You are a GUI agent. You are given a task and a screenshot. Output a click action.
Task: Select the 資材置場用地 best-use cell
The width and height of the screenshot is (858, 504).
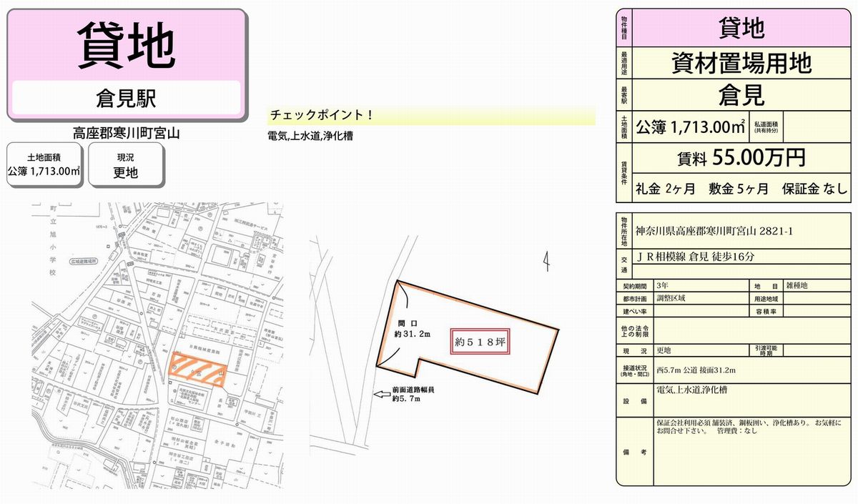[x=740, y=64]
